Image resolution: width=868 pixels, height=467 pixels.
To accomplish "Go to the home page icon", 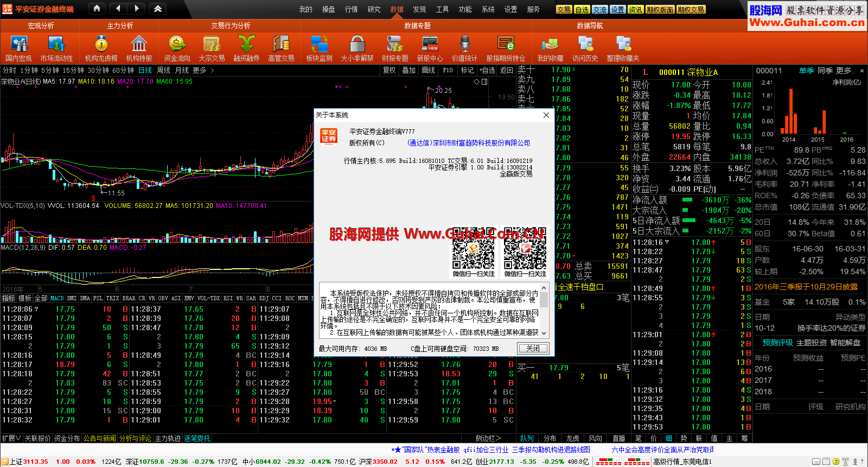I will coord(97,8).
